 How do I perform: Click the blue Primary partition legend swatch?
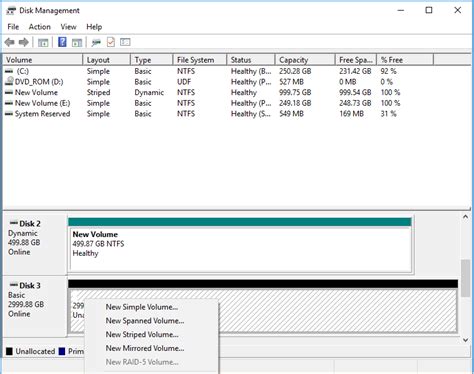click(x=62, y=351)
